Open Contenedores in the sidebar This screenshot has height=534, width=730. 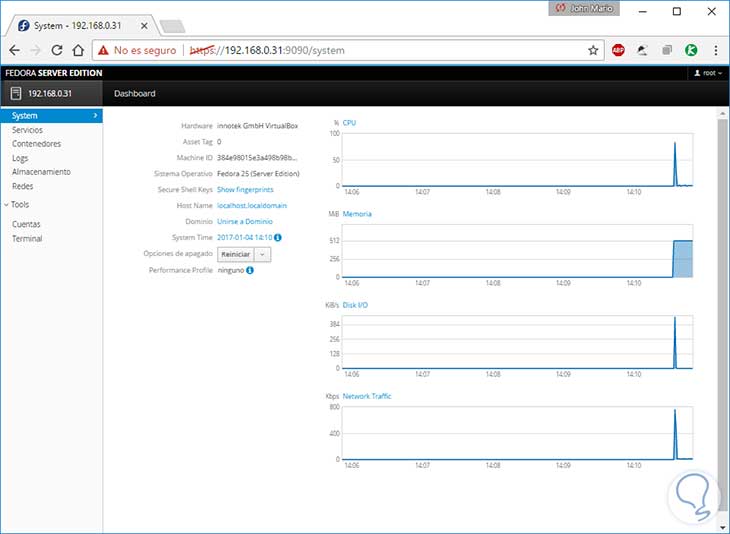coord(36,144)
